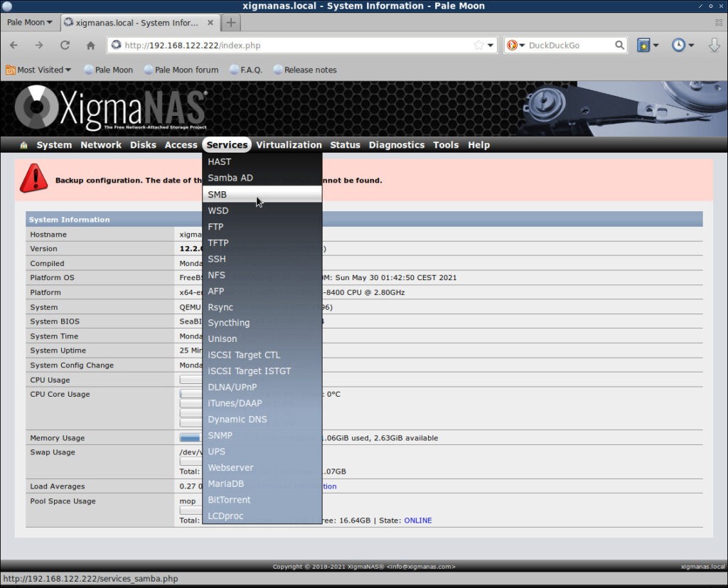Expand the history button dropdown arrow
728x588 pixels.
click(x=691, y=45)
